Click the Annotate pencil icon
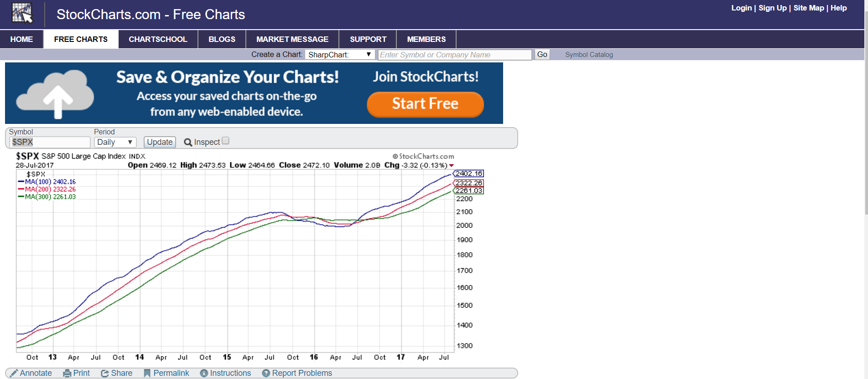Viewport: 868px width, 379px height. 14,373
